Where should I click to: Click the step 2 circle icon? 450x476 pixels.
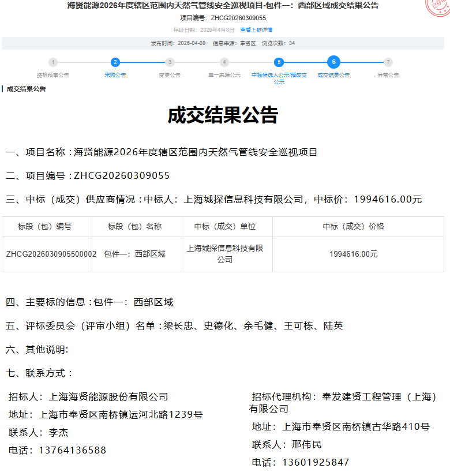tap(115, 62)
